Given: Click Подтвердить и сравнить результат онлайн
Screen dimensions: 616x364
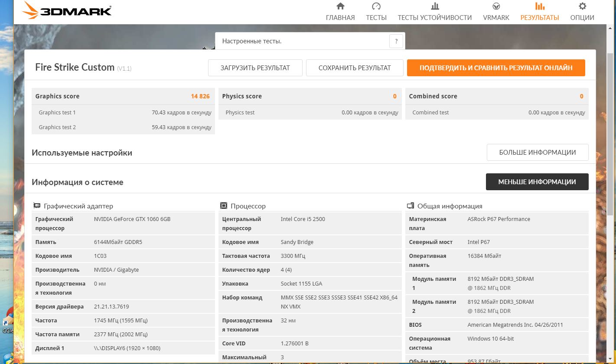Looking at the screenshot, I should 496,68.
